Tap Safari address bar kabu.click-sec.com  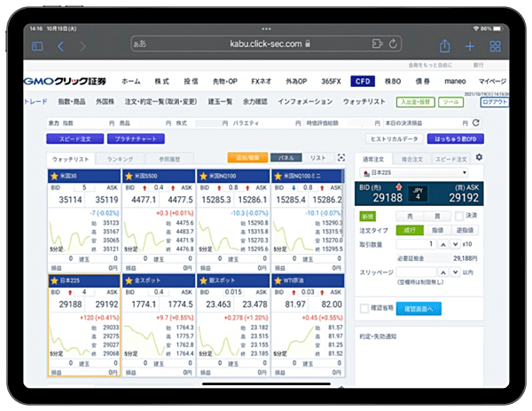(x=266, y=43)
